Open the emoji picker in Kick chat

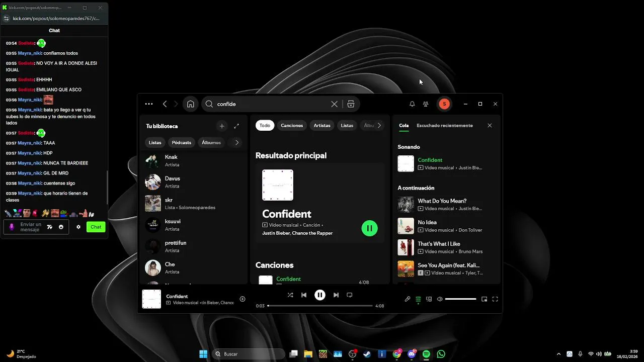click(x=61, y=227)
